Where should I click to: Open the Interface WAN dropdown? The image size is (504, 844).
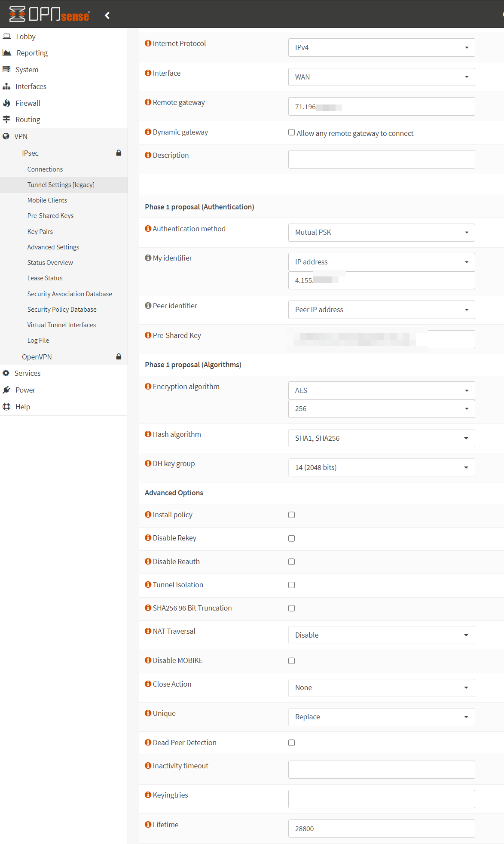pos(382,77)
